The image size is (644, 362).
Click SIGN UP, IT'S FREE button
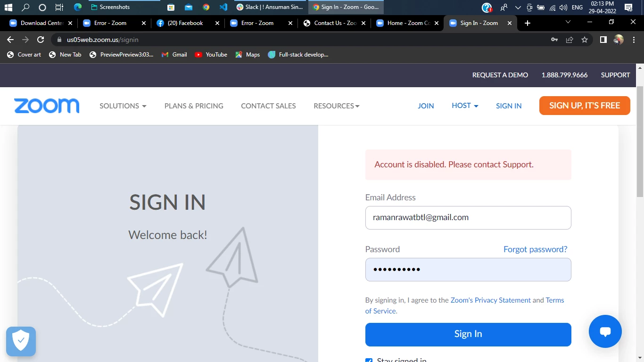click(x=585, y=106)
